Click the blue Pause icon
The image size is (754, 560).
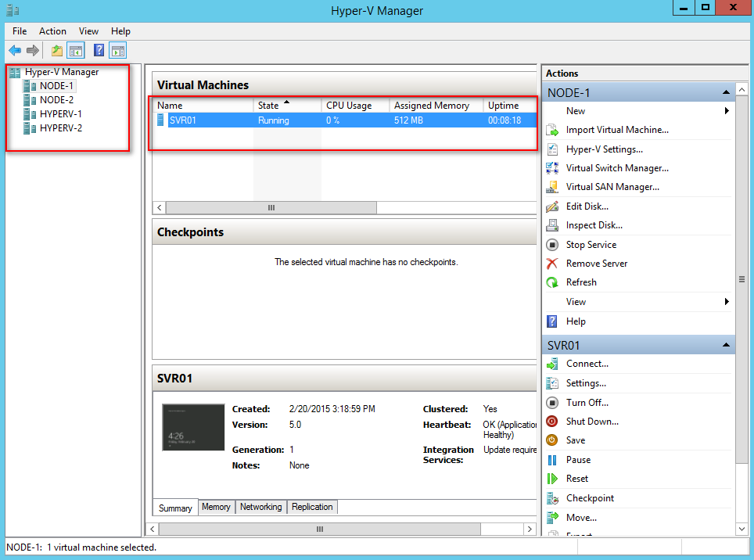552,460
